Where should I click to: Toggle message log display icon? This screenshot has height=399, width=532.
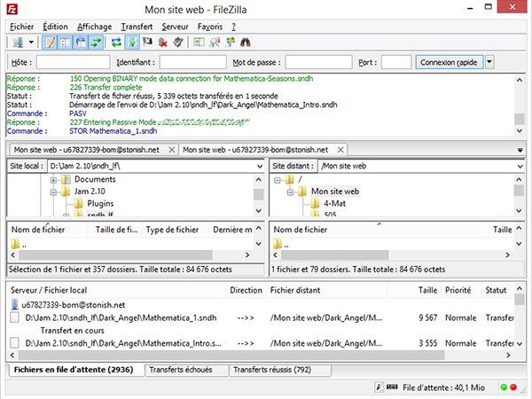coord(50,43)
